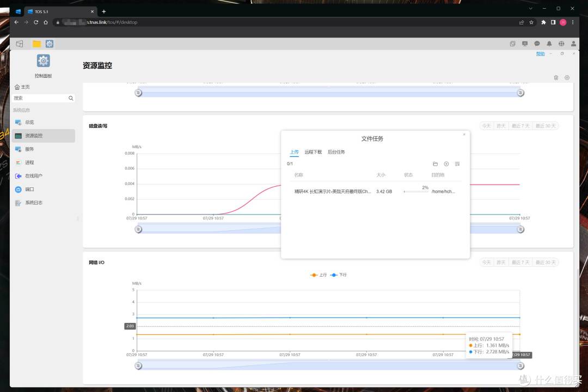Select the control panel gear in taskbar

(50, 44)
